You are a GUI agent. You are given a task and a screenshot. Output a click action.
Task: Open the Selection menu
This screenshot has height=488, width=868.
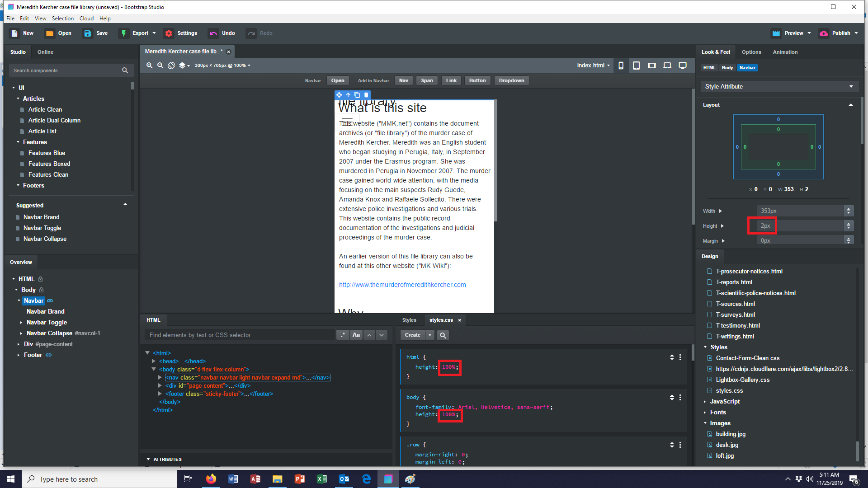point(62,19)
